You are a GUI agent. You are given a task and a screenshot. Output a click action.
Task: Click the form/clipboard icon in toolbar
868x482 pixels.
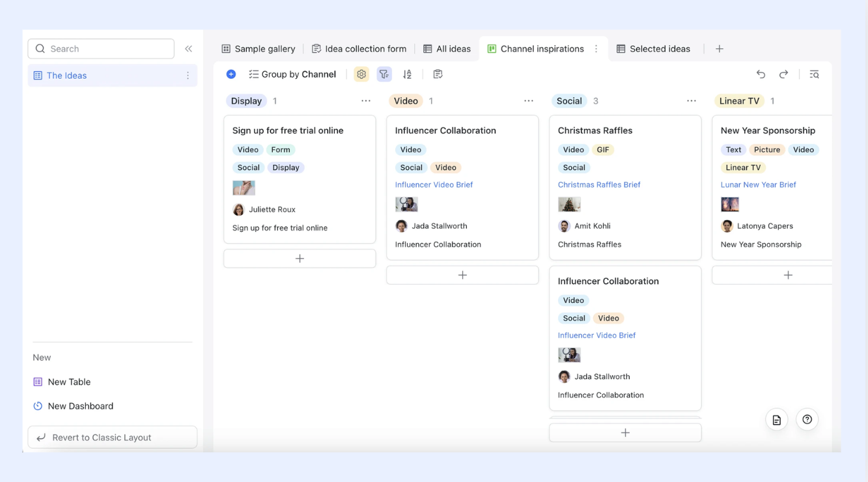click(x=438, y=74)
